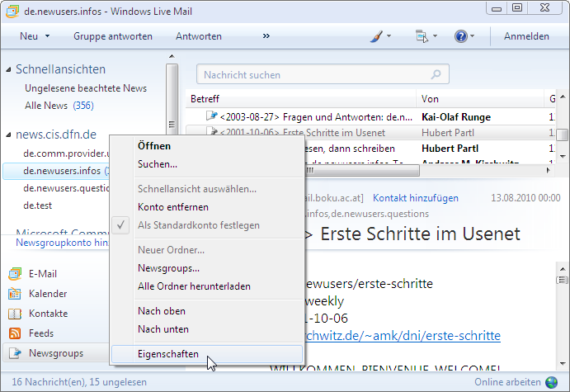
Task: Sort messages by the Von column header
Action: click(x=480, y=99)
